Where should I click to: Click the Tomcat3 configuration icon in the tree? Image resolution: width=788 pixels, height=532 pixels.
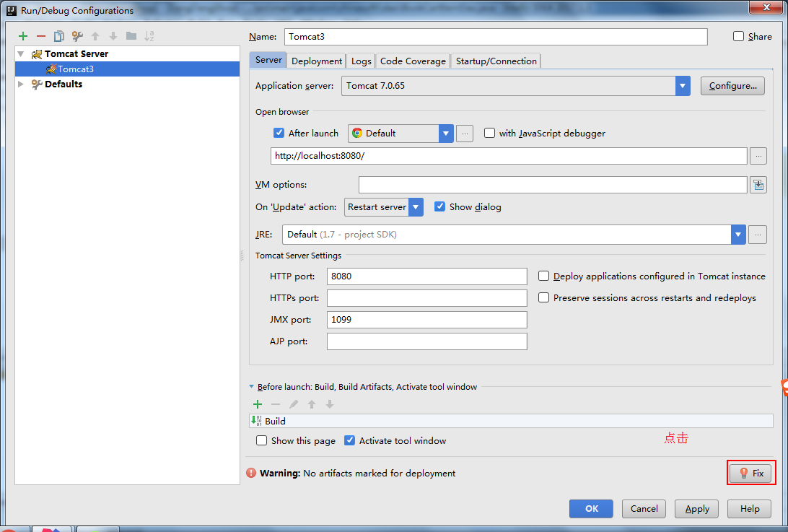(51, 69)
